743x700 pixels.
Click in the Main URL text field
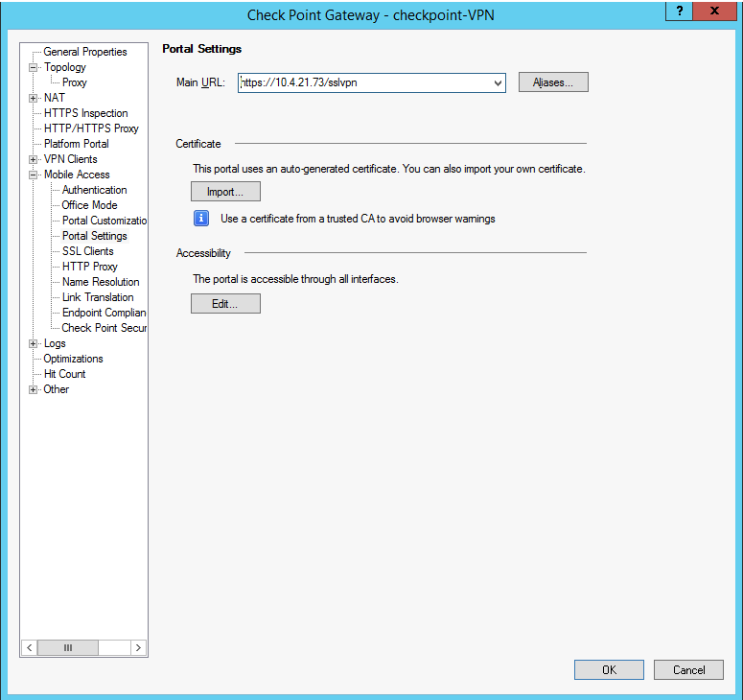[364, 83]
